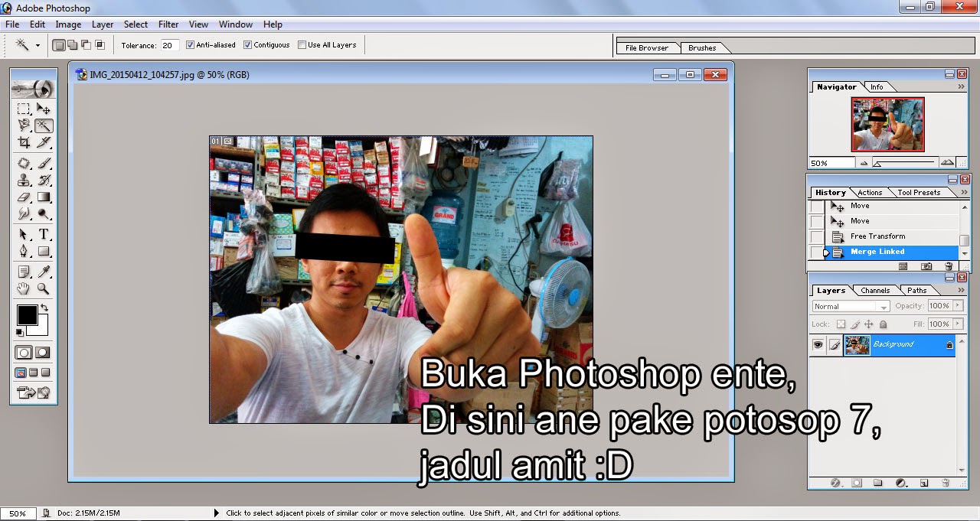Toggle history brush source for Free Transform
The image size is (980, 521).
[x=817, y=237]
